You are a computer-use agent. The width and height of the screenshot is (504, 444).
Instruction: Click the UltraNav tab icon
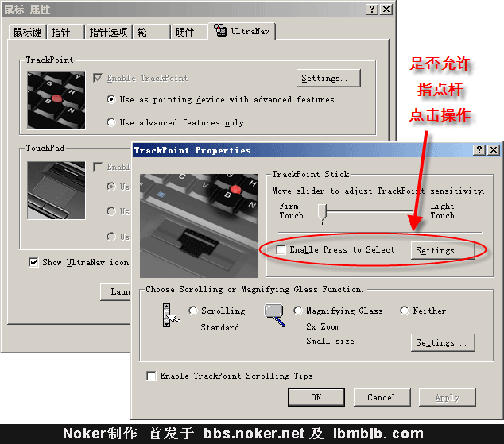tap(220, 32)
